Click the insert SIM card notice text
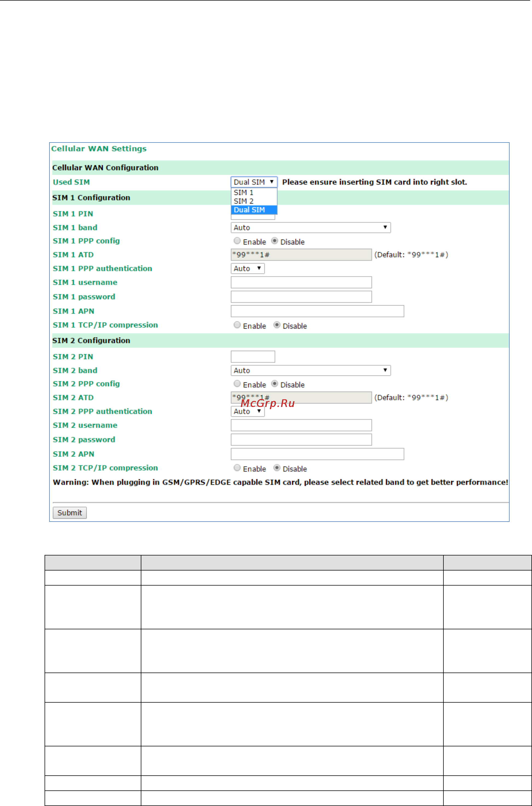 point(375,182)
